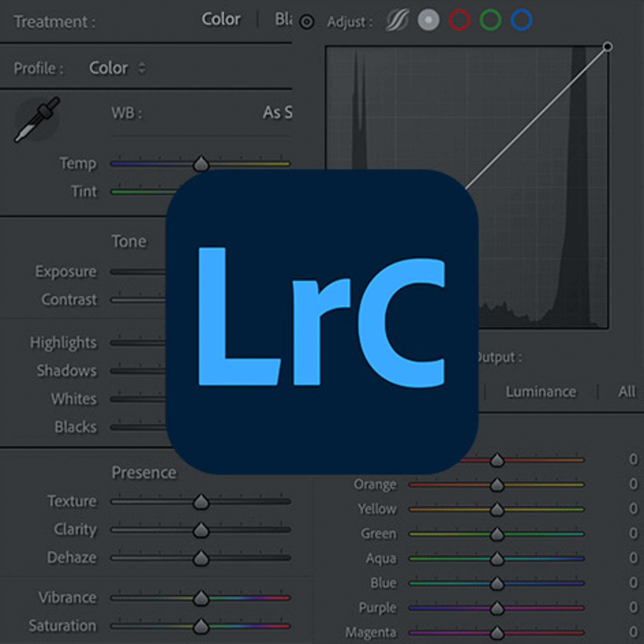The width and height of the screenshot is (644, 644).
Task: Click the Blacks slider track
Action: pos(138,427)
